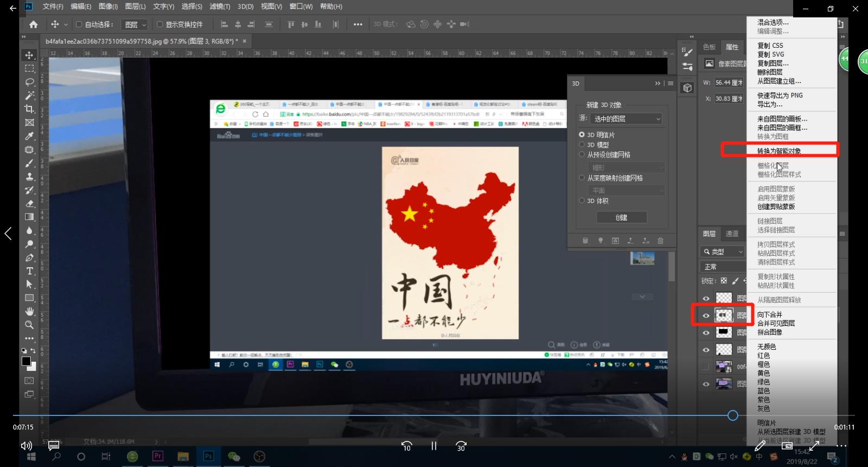Choose 混合选项 from context menu
The height and width of the screenshot is (467, 868).
pos(773,22)
